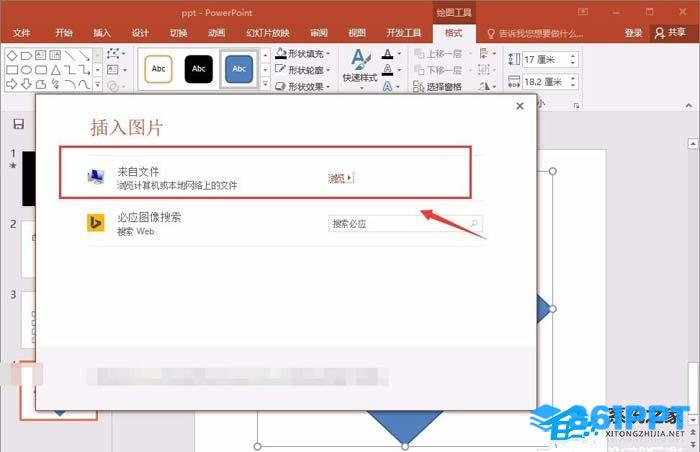Screen dimensions: 700x452
Task: Click the Bing logo icon
Action: click(96, 222)
